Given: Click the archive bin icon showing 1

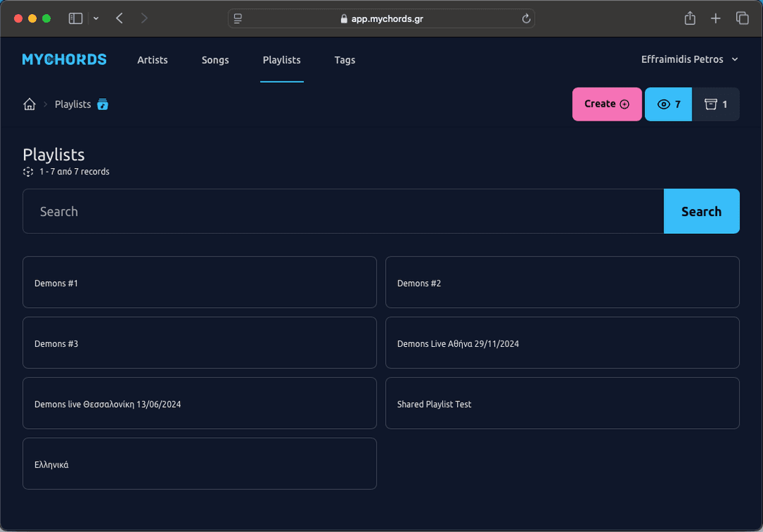Looking at the screenshot, I should 716,104.
